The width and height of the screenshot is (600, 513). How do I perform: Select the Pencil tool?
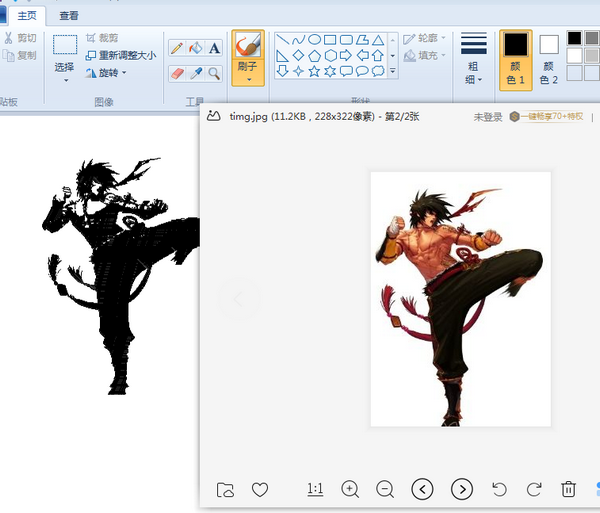point(177,49)
